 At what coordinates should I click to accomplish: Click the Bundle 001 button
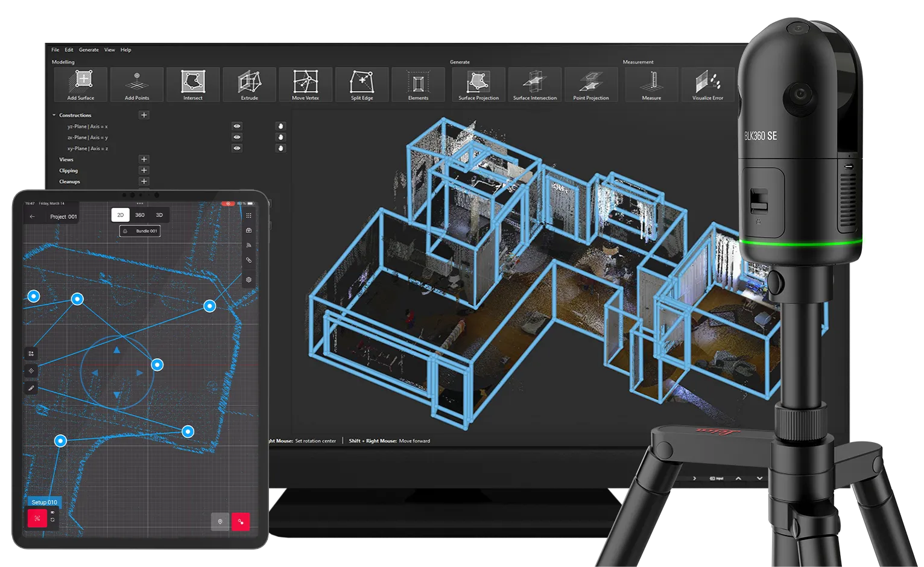140,231
